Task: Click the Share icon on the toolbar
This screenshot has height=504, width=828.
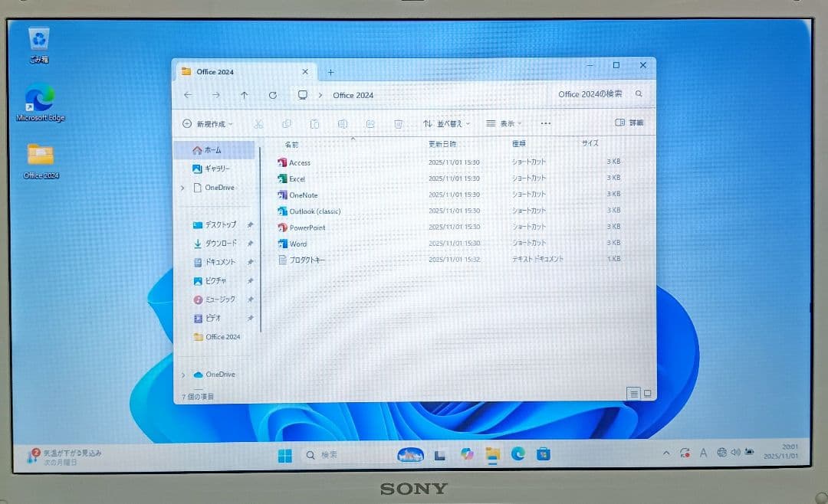Action: [x=371, y=123]
